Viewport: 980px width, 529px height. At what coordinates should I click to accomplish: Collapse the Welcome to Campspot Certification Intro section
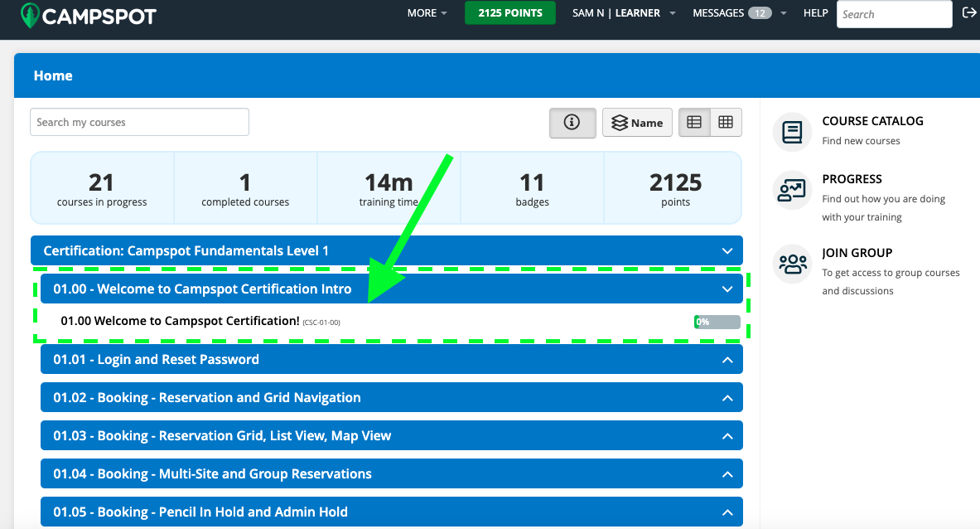click(727, 289)
